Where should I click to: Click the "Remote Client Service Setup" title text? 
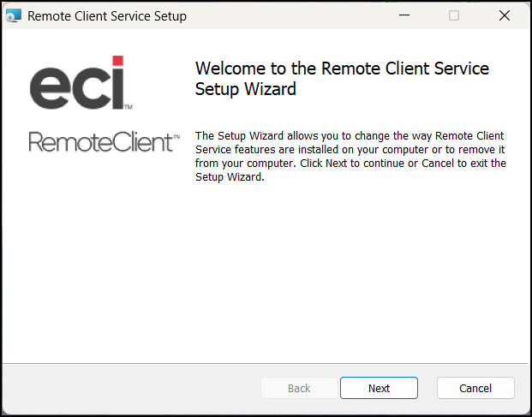pos(107,16)
